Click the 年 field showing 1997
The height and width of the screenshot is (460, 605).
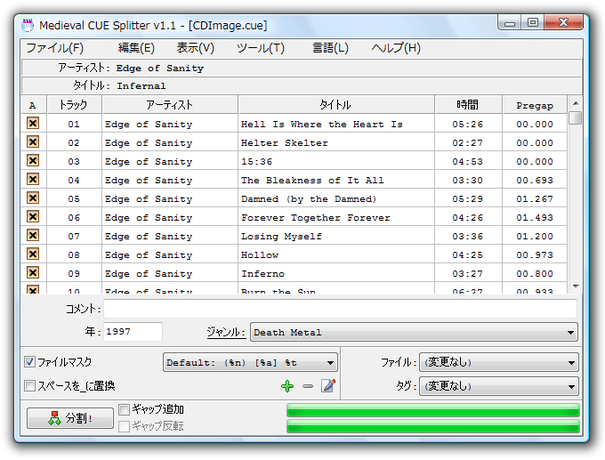click(x=133, y=332)
